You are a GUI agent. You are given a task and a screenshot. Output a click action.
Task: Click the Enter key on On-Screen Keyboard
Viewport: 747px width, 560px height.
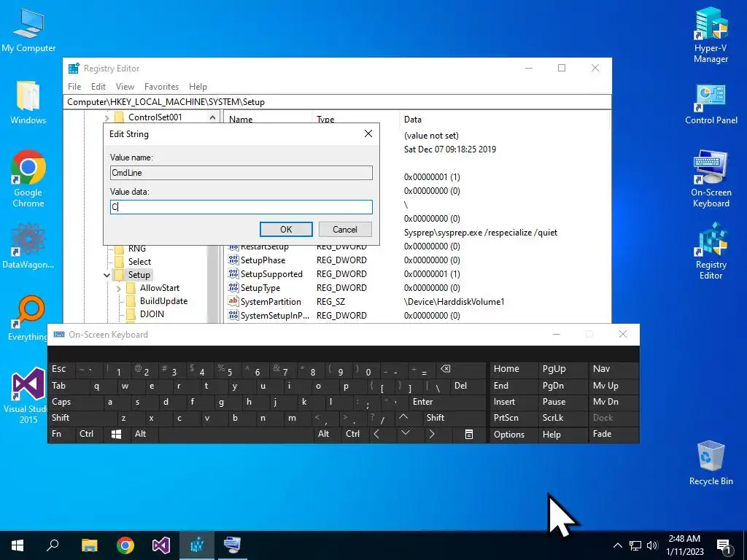point(448,402)
